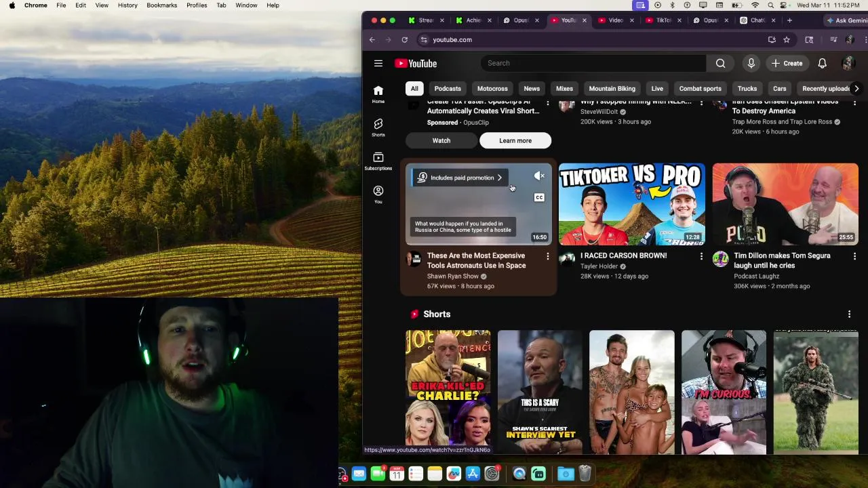This screenshot has height=488, width=868.
Task: Expand the Includes paid promotion notice
Action: (x=460, y=178)
